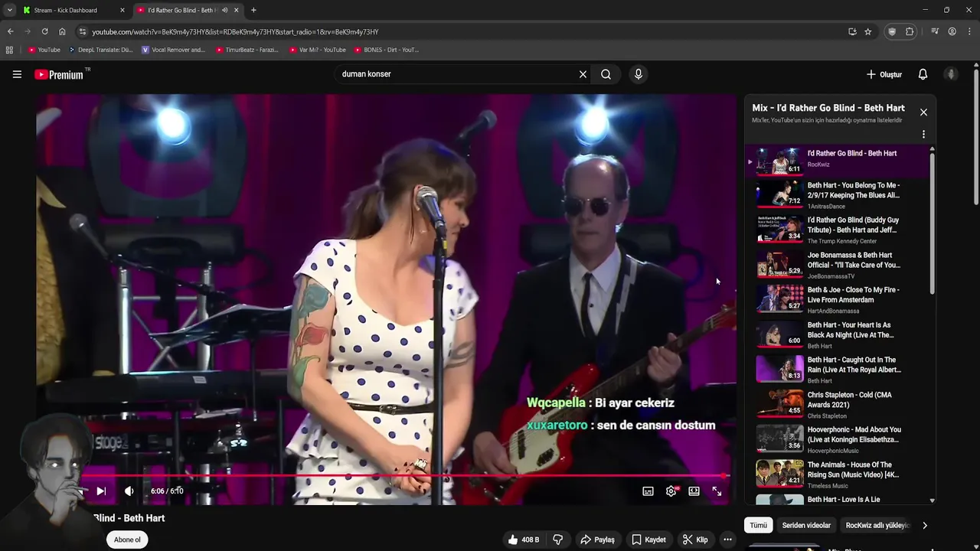Go to the browser home page

62,31
